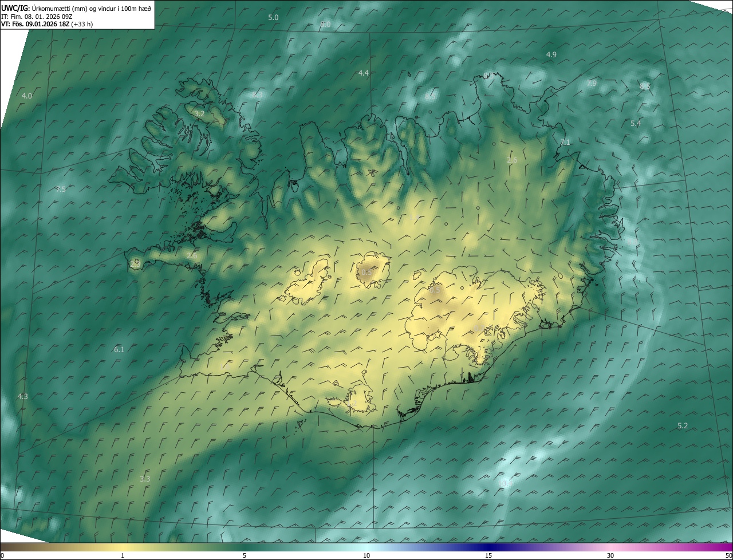Click the 5.2 value on the map
This screenshot has width=733, height=560.
point(683,425)
